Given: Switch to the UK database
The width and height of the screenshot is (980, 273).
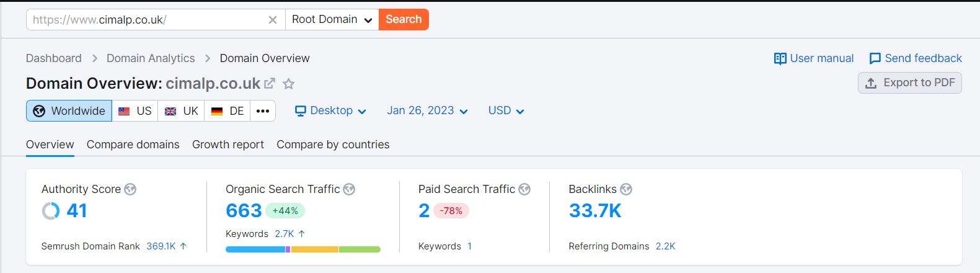Looking at the screenshot, I should coord(181,111).
